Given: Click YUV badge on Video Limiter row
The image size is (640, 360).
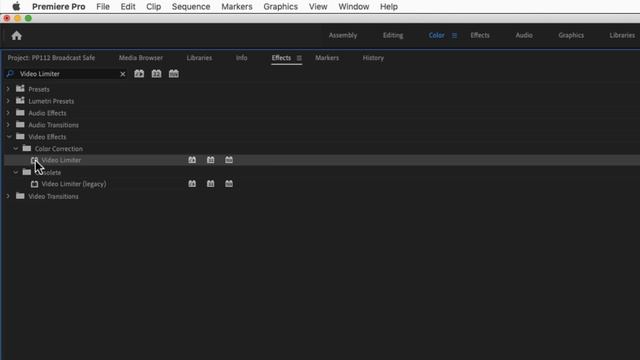Looking at the screenshot, I should point(229,160).
